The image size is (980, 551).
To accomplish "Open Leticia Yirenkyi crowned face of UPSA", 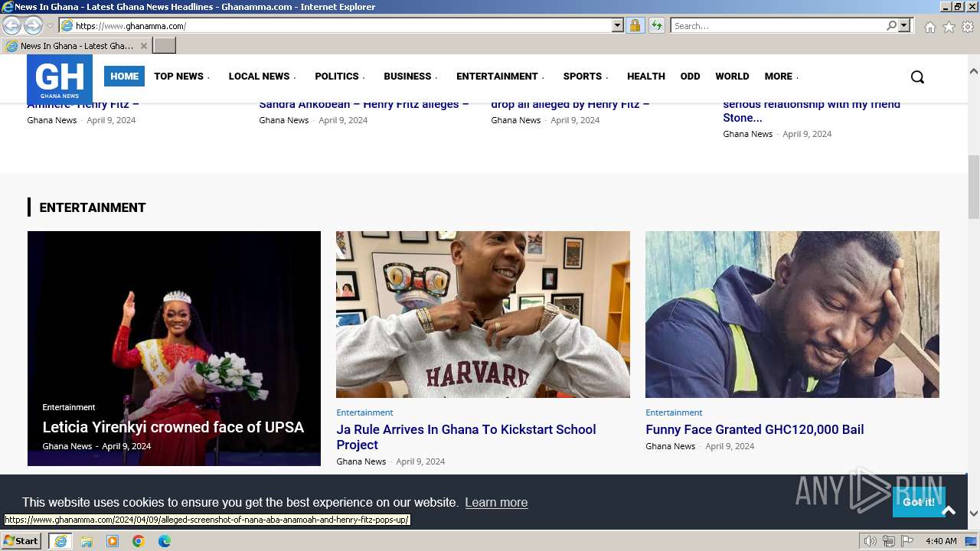I will coord(173,427).
